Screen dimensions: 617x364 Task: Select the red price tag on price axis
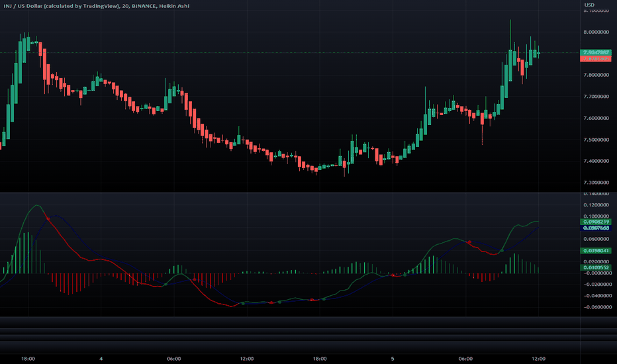(x=596, y=59)
